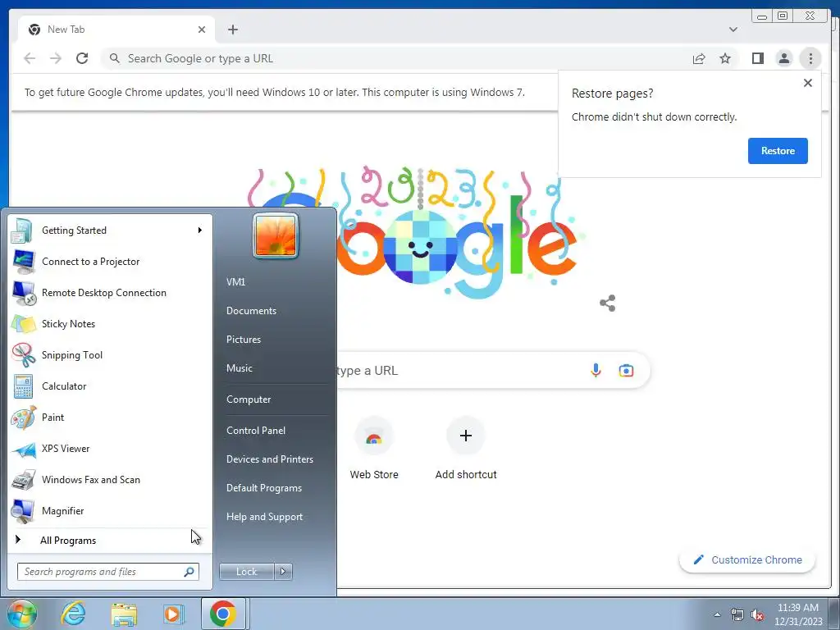Close the New Tab tab
The width and height of the screenshot is (840, 630).
coord(202,30)
